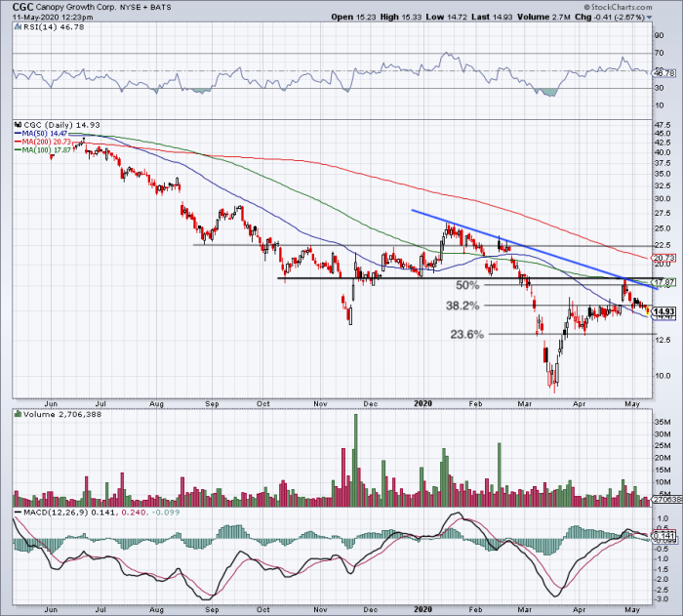Click the MACD(12,26,9) indicator label
The width and height of the screenshot is (683, 616).
click(x=56, y=513)
